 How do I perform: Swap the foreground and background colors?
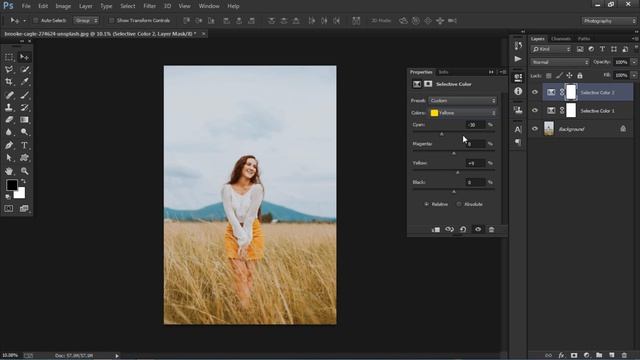(24, 181)
